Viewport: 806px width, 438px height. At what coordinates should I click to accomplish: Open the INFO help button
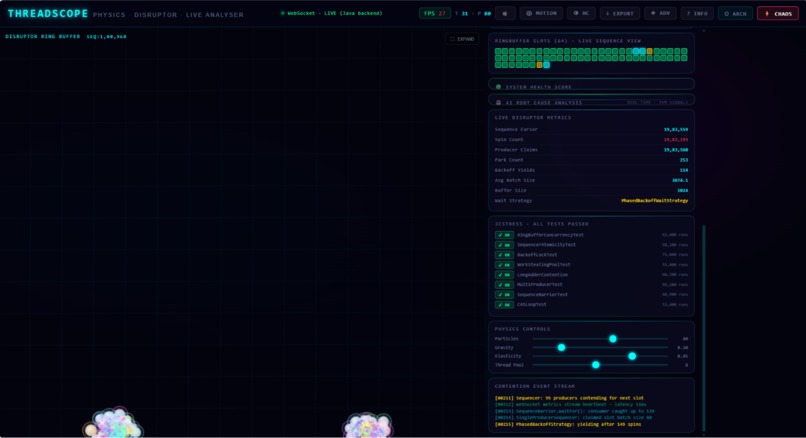click(x=697, y=13)
